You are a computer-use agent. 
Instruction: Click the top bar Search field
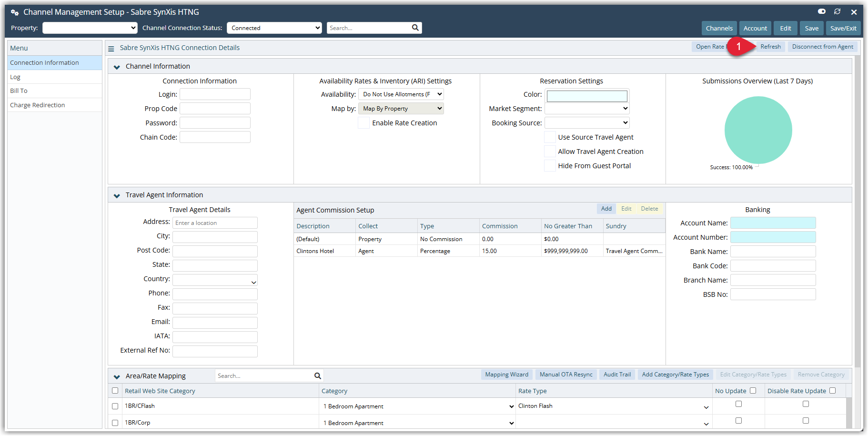[369, 28]
